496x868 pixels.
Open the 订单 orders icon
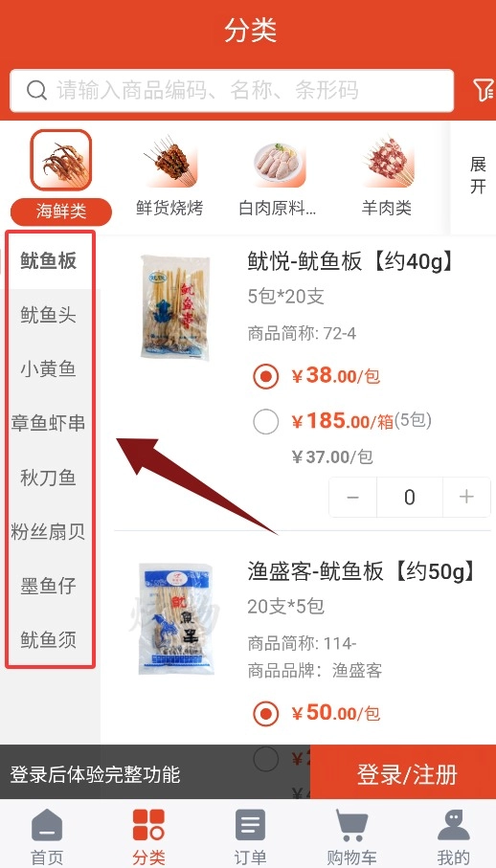point(250,825)
